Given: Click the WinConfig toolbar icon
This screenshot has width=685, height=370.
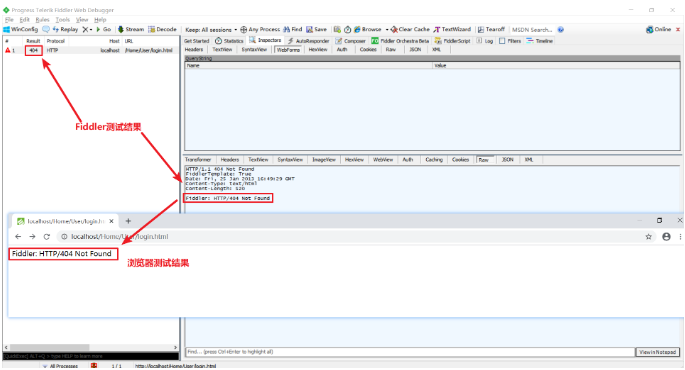Looking at the screenshot, I should point(7,29).
